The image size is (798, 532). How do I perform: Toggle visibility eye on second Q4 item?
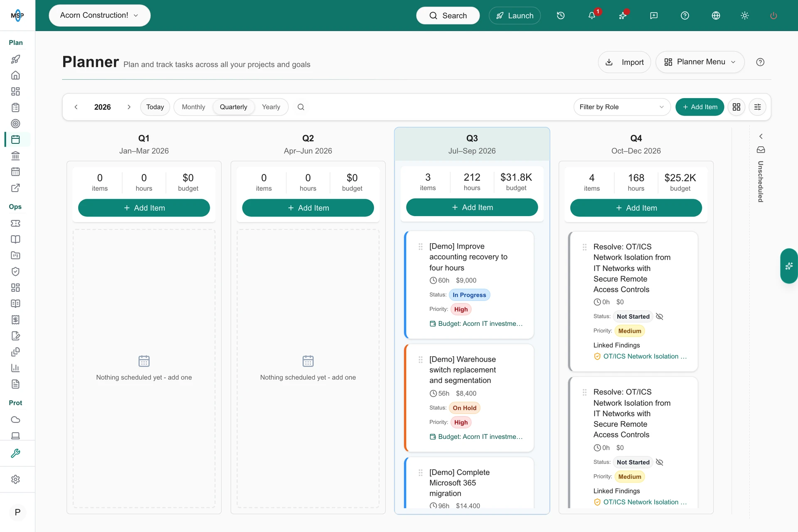[659, 462]
